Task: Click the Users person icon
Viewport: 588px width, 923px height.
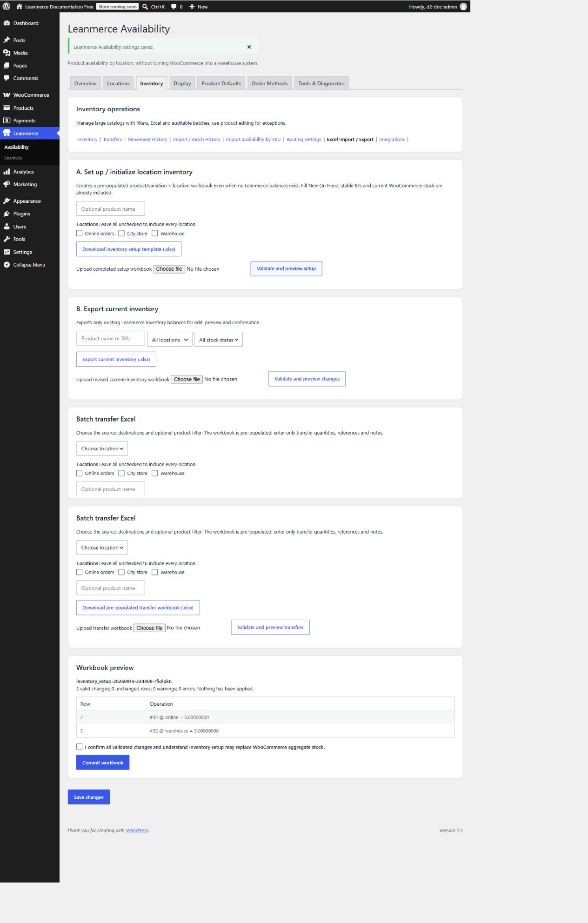Action: pyautogui.click(x=7, y=227)
